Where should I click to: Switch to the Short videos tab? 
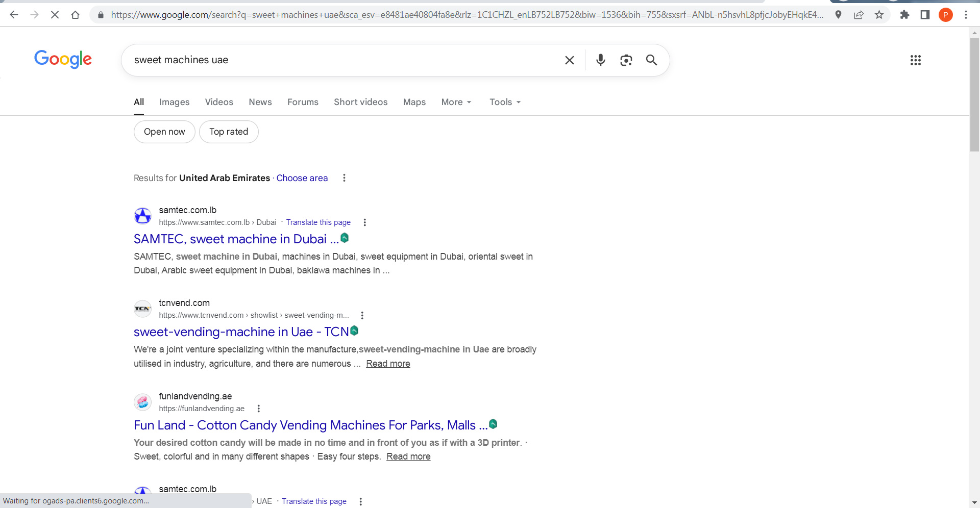361,102
